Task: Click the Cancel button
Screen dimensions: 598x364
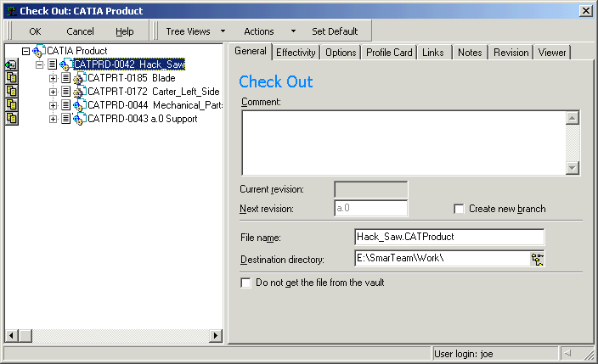Action: pos(80,31)
